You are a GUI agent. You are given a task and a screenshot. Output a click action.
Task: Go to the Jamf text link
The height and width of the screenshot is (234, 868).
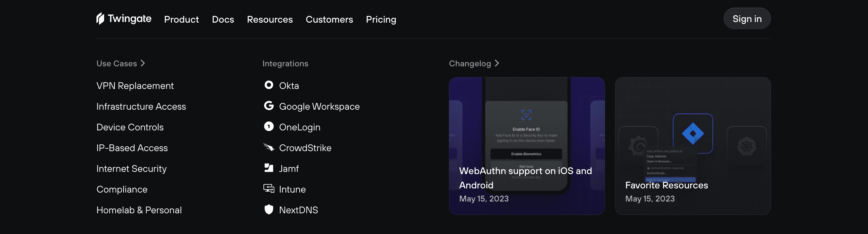(289, 169)
